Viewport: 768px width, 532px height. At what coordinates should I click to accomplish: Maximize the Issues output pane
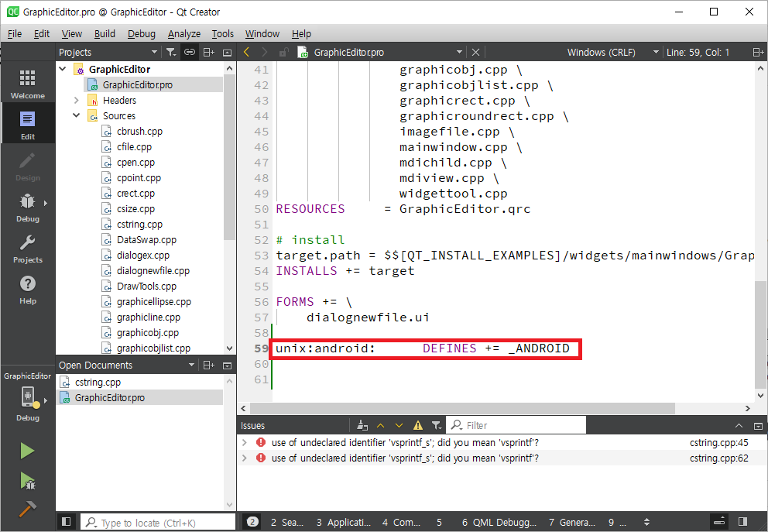(739, 426)
